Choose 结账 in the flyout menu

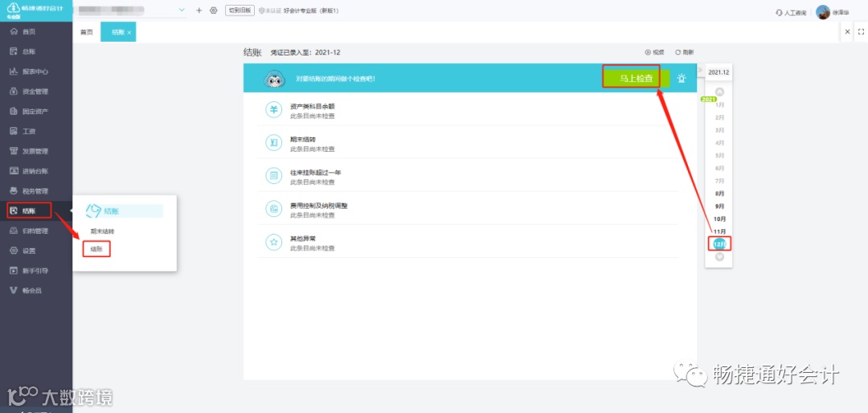coord(97,249)
